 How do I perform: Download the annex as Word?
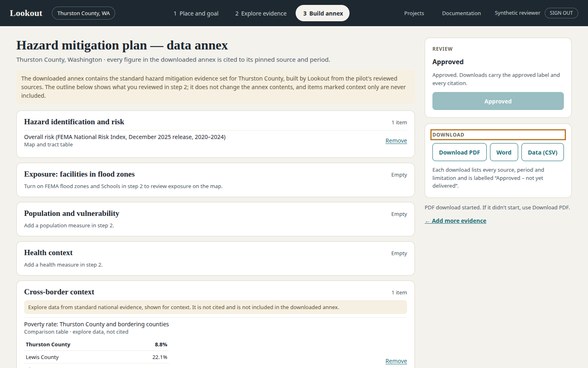504,152
